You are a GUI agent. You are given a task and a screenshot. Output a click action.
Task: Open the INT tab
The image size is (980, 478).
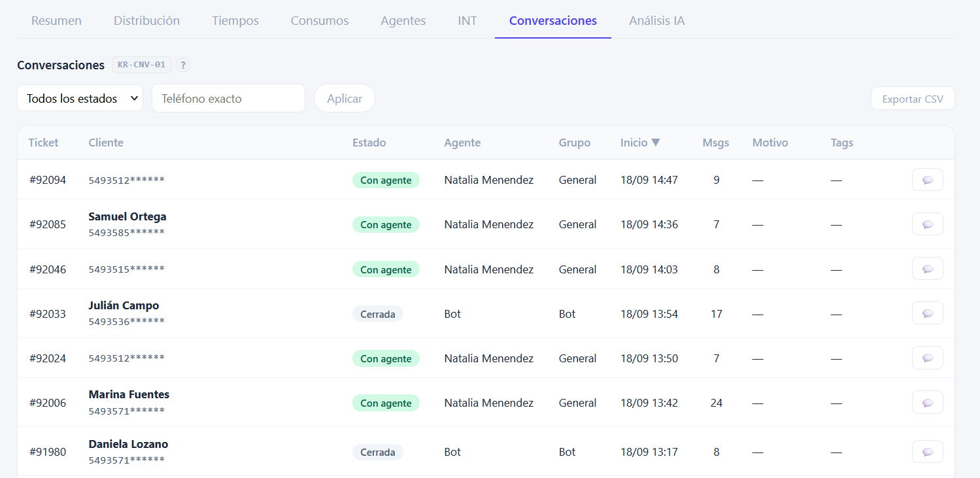[467, 20]
